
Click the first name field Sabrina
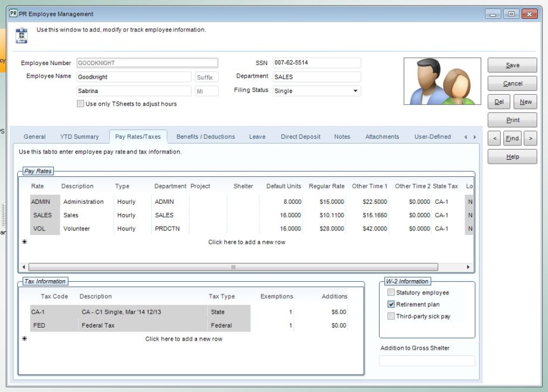(134, 91)
